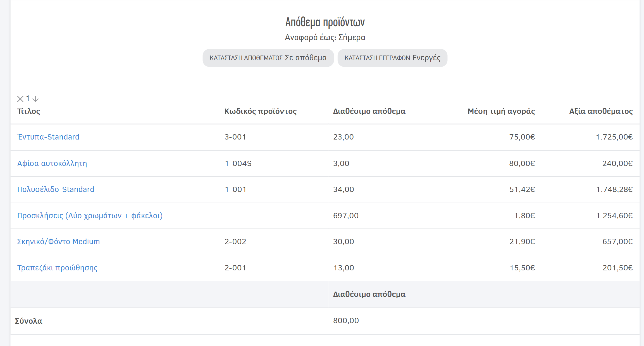Click stock value 240,00€
This screenshot has width=644, height=346.
point(617,164)
